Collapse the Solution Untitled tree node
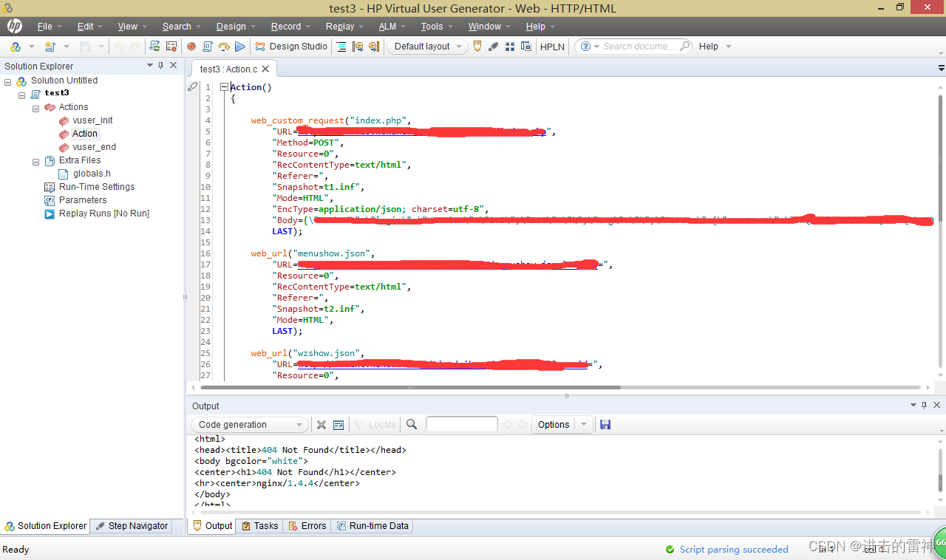946x560 pixels. 8,81
